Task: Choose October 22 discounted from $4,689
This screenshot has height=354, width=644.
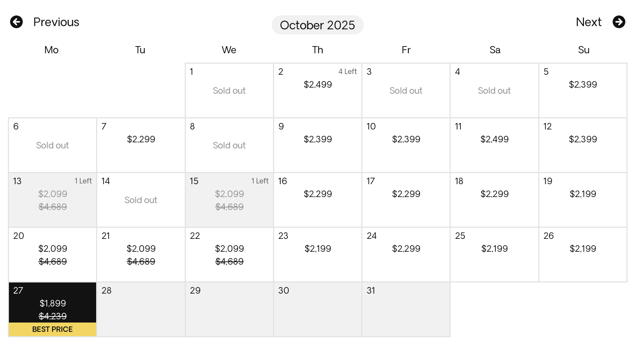Action: (x=229, y=254)
